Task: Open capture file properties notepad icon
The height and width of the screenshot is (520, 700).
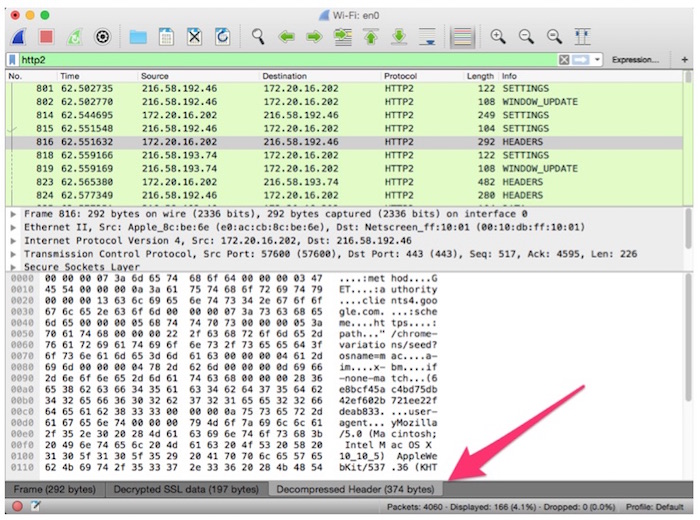Action: tap(35, 506)
